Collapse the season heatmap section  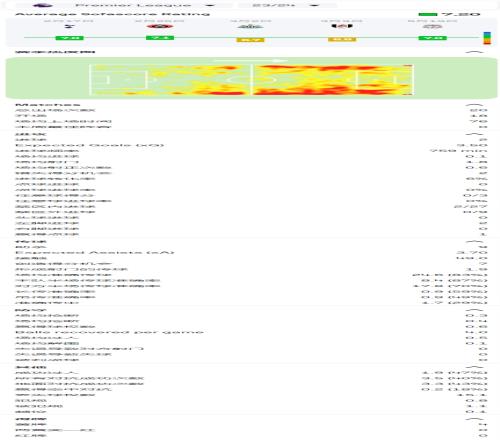(x=474, y=52)
